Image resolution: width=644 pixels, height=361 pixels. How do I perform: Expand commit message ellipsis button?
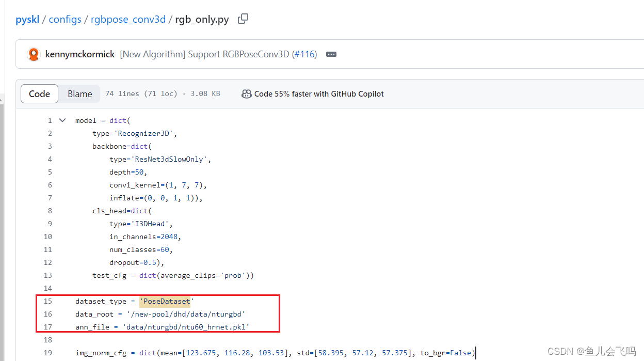pos(331,54)
